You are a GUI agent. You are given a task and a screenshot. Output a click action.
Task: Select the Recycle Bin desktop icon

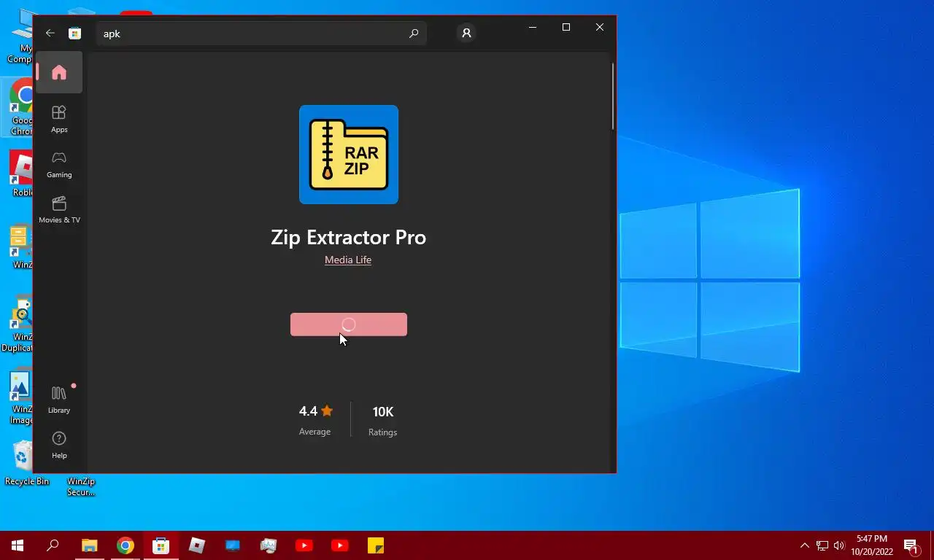pos(26,463)
